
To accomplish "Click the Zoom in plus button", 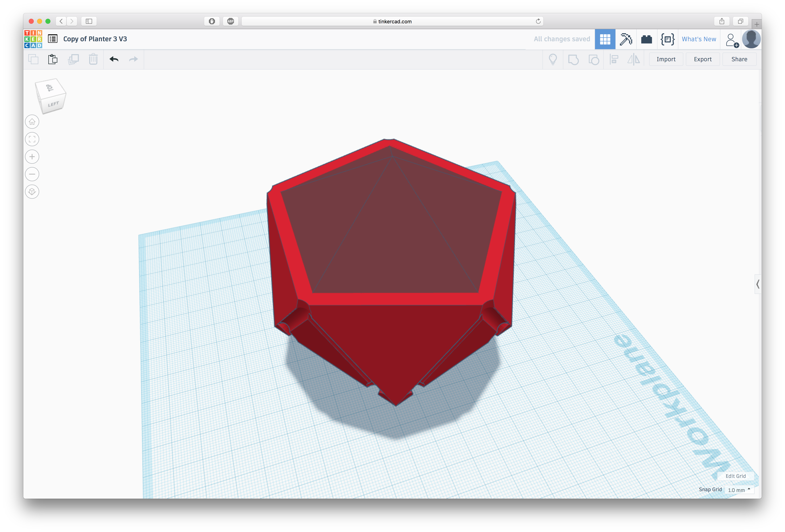I will (32, 157).
